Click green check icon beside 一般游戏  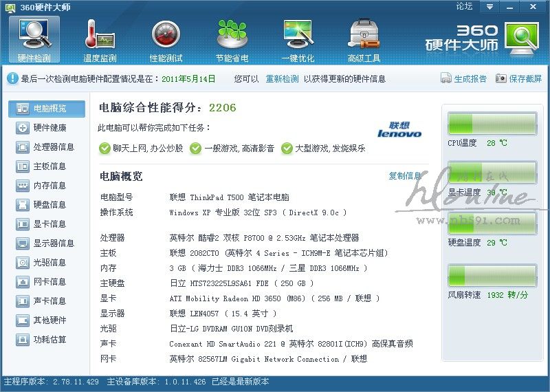[x=195, y=149]
